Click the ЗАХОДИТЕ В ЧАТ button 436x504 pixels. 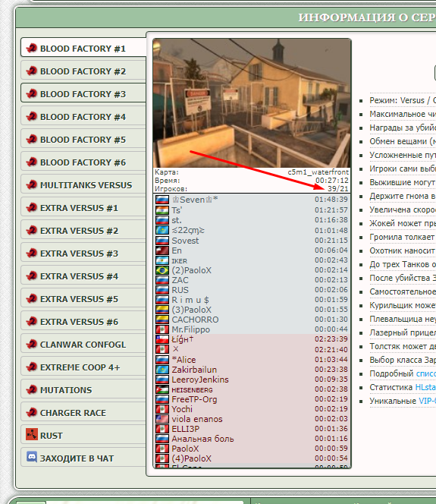pos(84,458)
